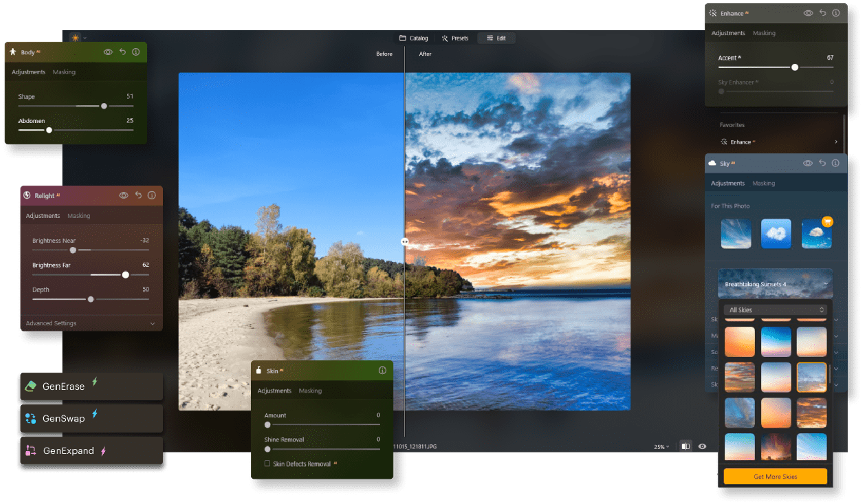
Task: Click the comparison view icon near zoom level
Action: click(685, 447)
